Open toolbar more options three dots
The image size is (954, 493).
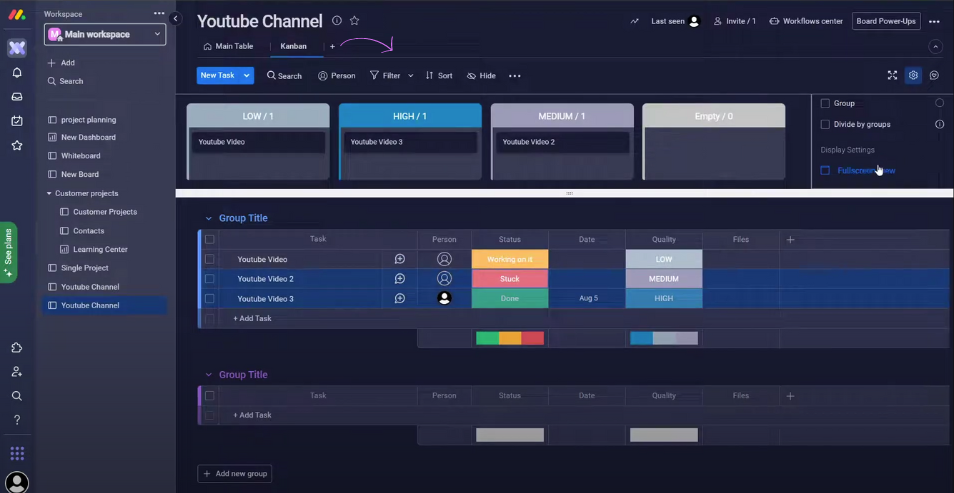[515, 76]
